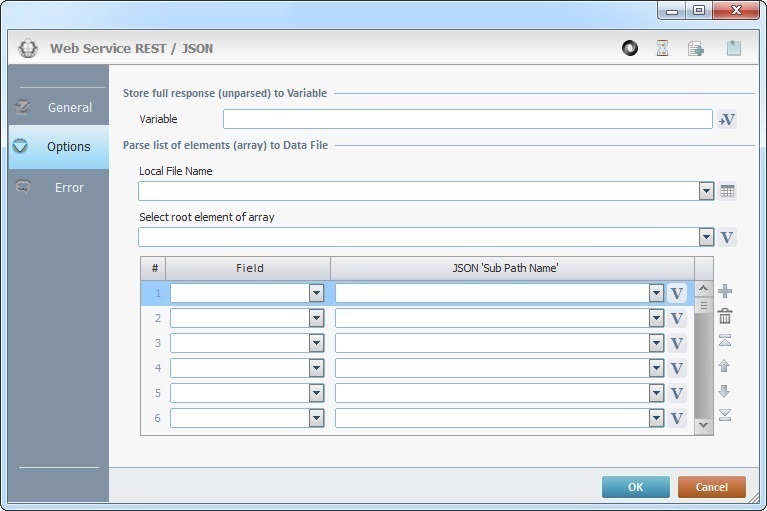
Task: Click variable V icon in row 1
Action: [x=677, y=293]
